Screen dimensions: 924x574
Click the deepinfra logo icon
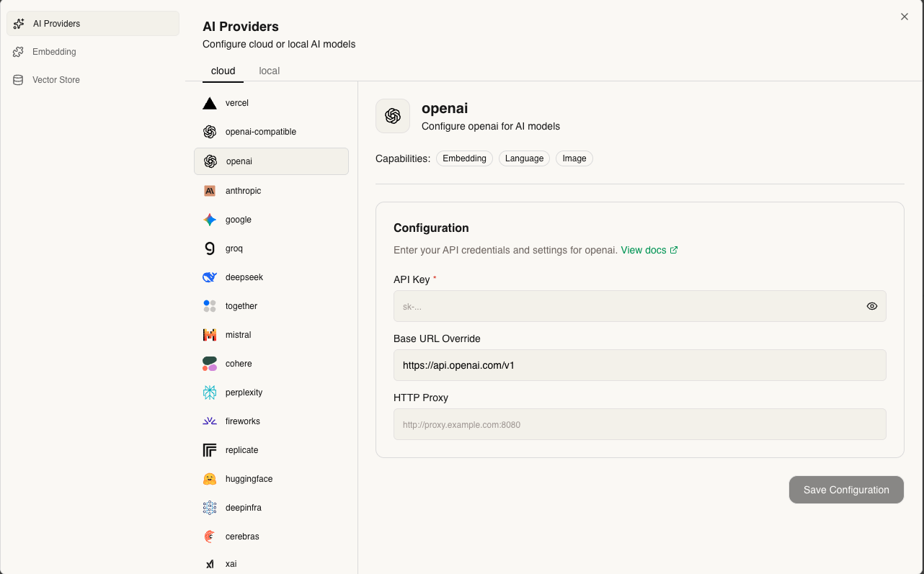point(210,508)
